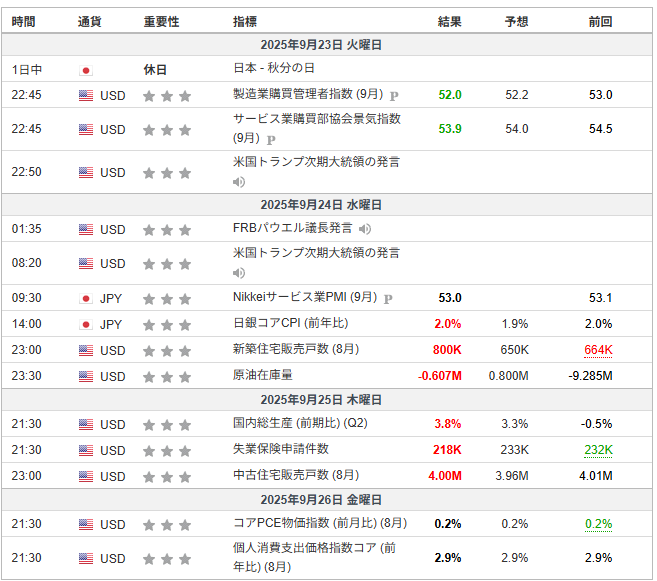Click revised previous value 664K
Image resolution: width=657 pixels, height=581 pixels.
pos(598,350)
